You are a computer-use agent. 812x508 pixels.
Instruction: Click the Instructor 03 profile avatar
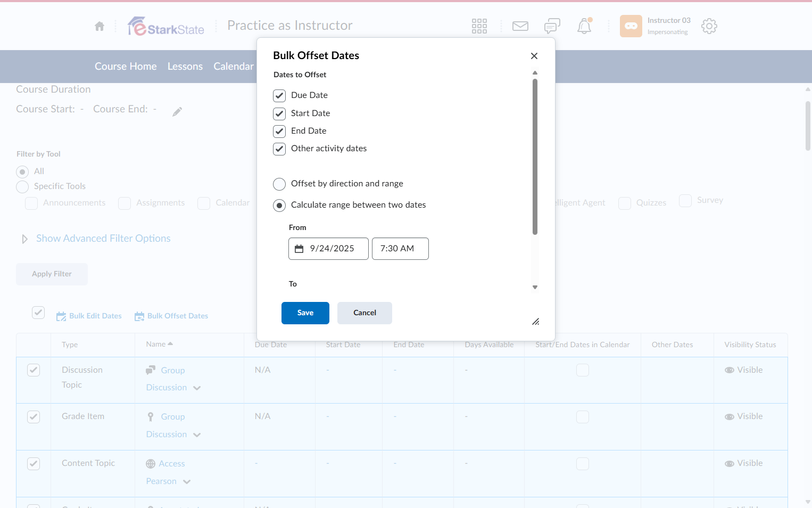[x=631, y=26]
